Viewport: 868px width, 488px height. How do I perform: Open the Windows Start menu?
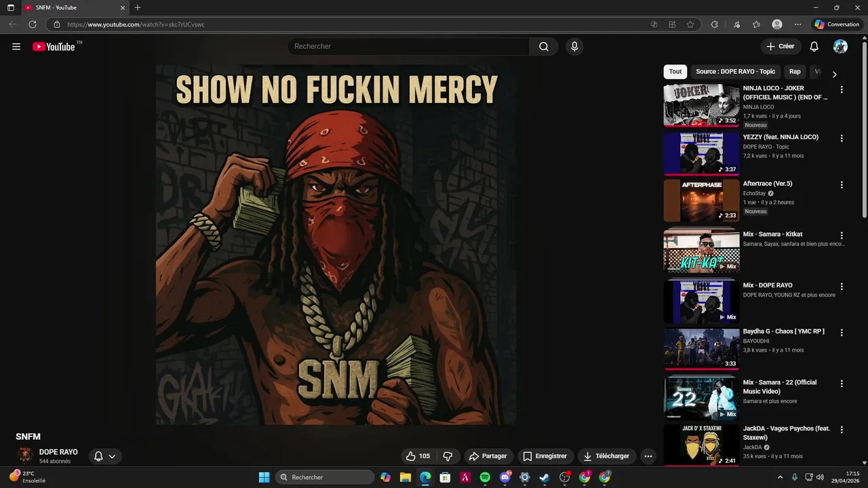pos(264,477)
